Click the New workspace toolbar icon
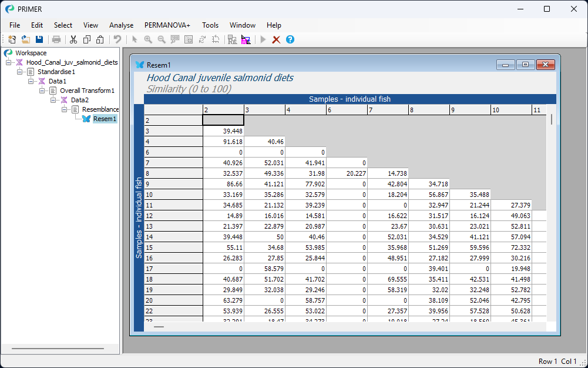 coord(12,39)
